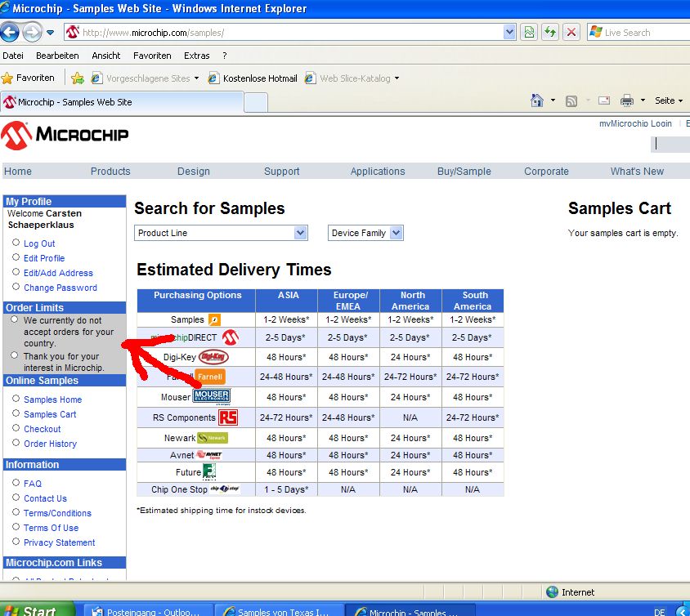Go to Samples Home link
This screenshot has width=690, height=616.
[x=53, y=400]
